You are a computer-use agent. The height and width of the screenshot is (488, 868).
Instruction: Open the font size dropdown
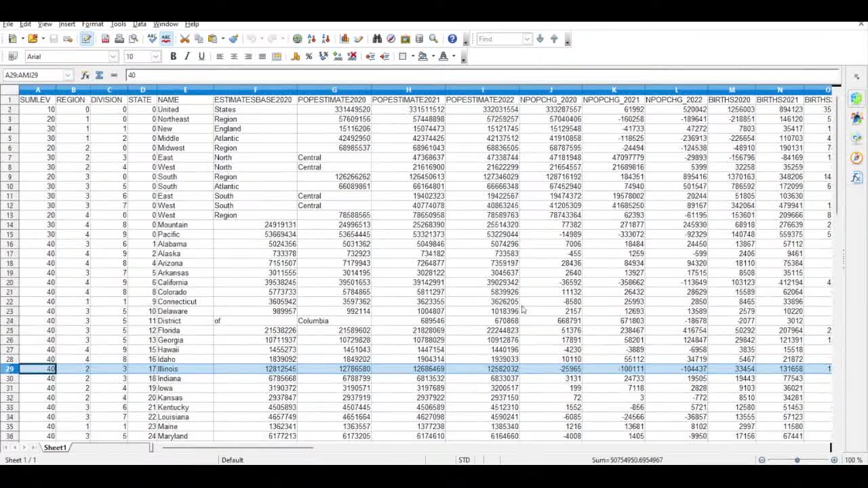tap(155, 56)
